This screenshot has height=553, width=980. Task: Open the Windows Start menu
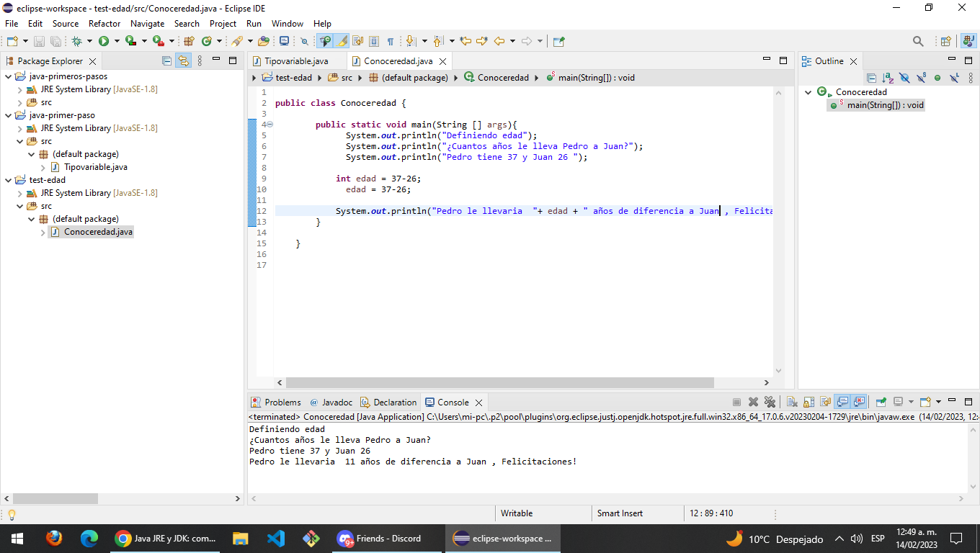pyautogui.click(x=17, y=539)
